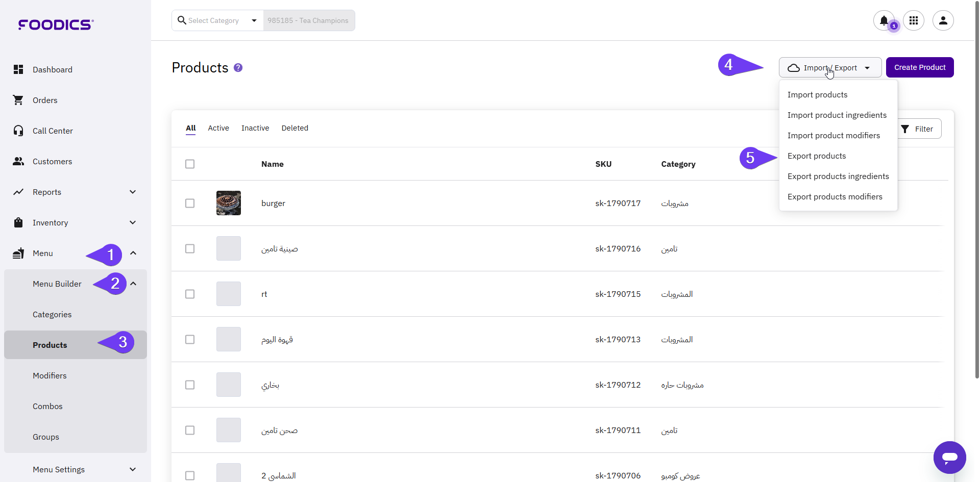
Task: Open the apps grid icon
Action: pyautogui.click(x=913, y=20)
